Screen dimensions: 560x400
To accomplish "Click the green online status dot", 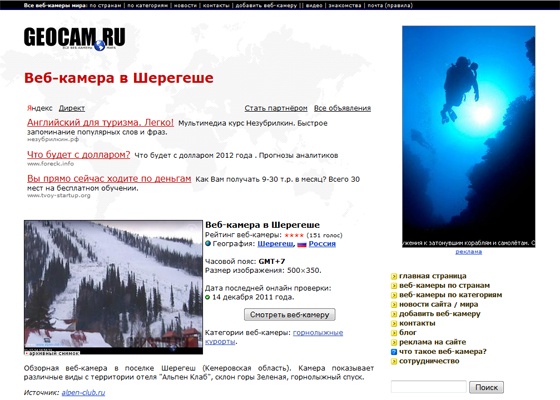I will (208, 297).
